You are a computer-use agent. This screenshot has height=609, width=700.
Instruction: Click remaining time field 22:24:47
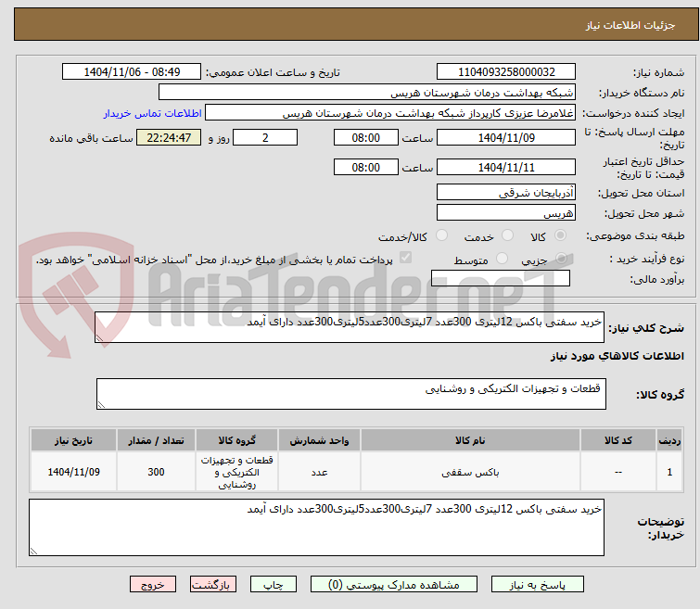(x=169, y=137)
